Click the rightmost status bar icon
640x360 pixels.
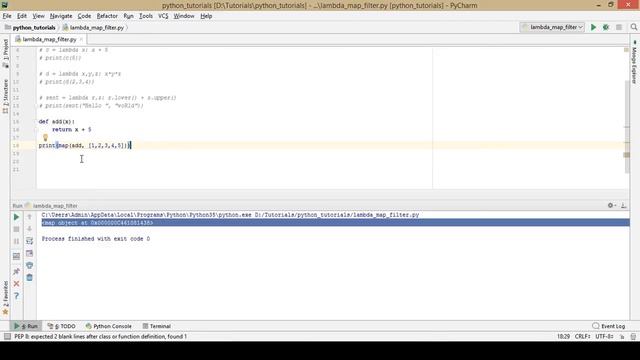click(633, 337)
